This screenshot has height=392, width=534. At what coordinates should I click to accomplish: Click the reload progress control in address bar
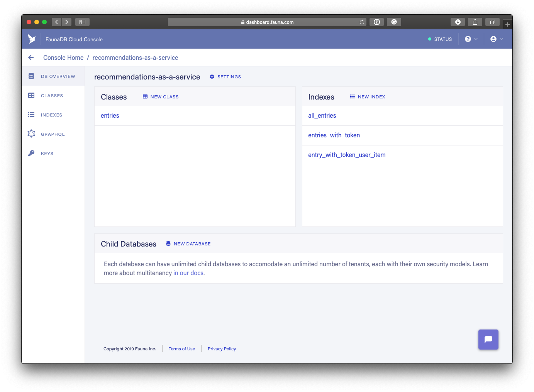362,22
